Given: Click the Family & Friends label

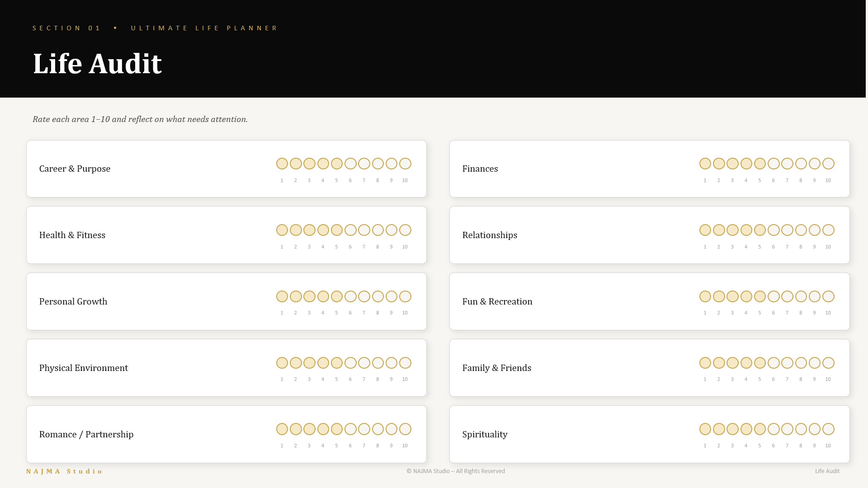Looking at the screenshot, I should click(497, 368).
